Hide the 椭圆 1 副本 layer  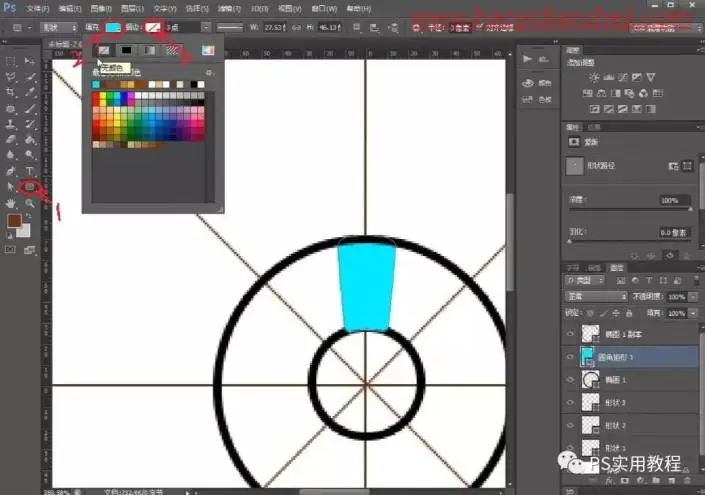pyautogui.click(x=571, y=334)
